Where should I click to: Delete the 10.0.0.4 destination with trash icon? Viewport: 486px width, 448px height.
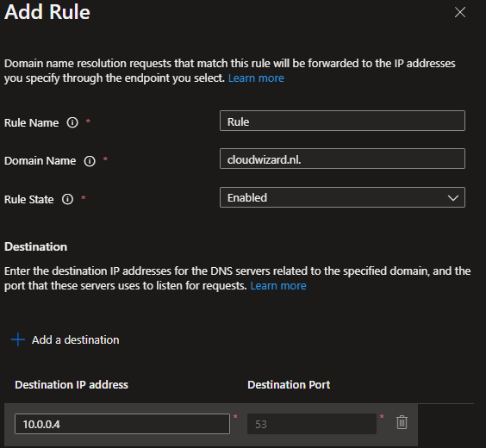[402, 422]
